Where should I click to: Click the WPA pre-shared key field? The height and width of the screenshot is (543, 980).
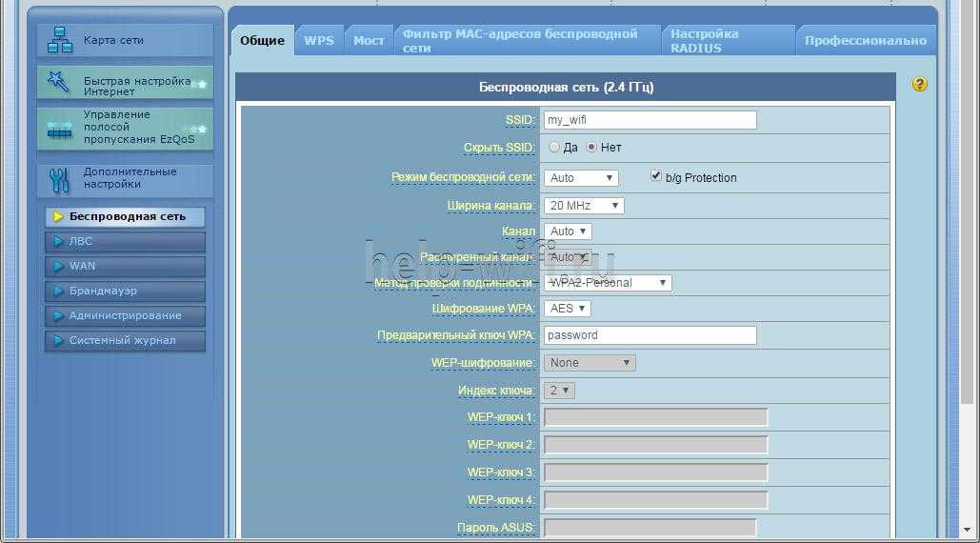(650, 335)
